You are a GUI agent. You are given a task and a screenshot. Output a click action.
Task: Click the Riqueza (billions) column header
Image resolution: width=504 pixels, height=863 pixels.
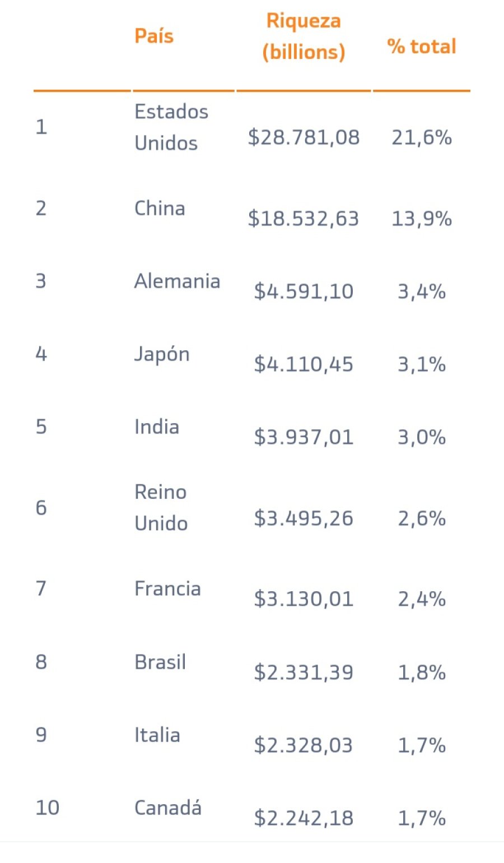click(304, 36)
